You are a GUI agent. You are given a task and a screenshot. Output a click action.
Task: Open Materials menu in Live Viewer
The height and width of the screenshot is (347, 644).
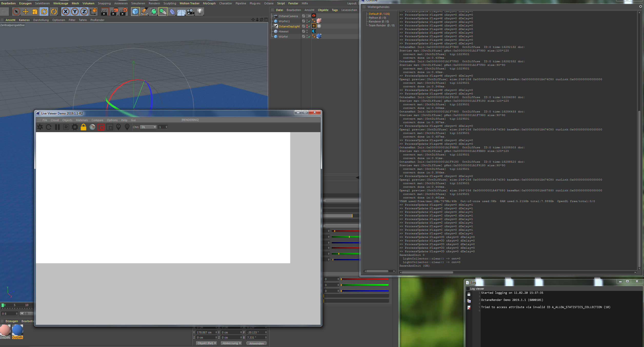(x=82, y=120)
